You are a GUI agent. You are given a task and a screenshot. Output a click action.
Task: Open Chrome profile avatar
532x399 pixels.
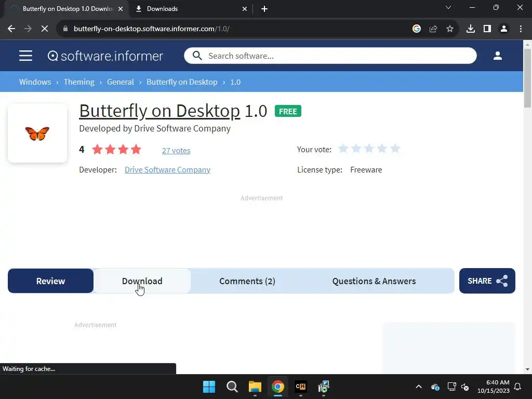coord(504,29)
